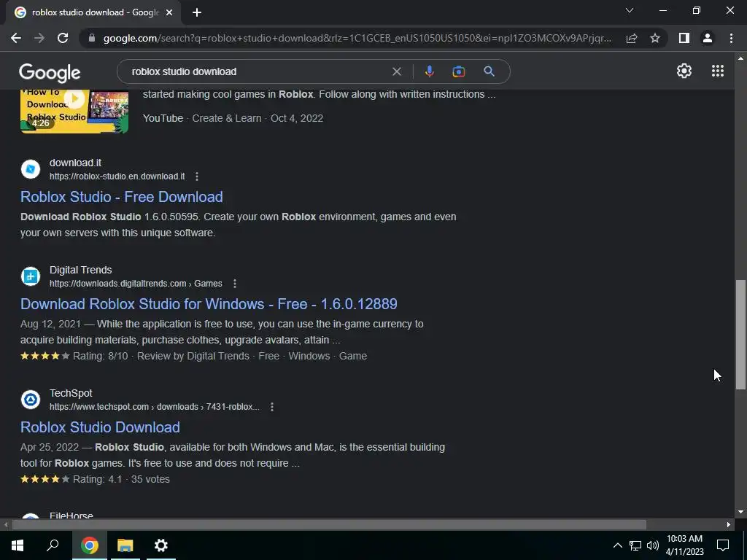Screen dimensions: 747x560
Task: Click the vertical scrollbar thumb
Action: [740, 335]
